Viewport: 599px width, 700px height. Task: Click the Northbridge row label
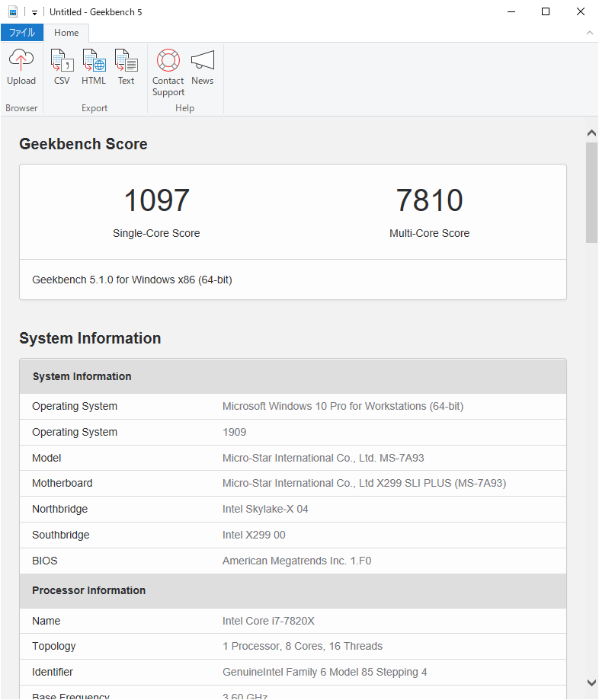tap(60, 509)
